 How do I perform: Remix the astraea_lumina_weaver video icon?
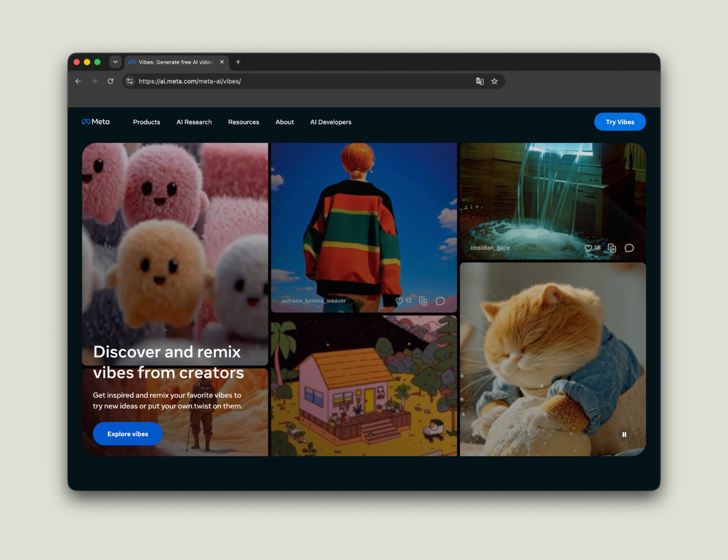click(x=423, y=301)
